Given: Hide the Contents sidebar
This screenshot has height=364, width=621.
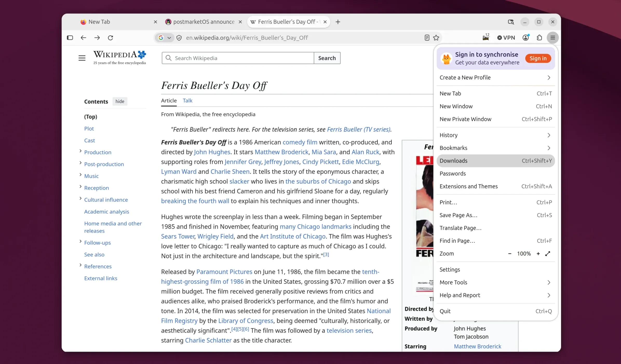Looking at the screenshot, I should 120,101.
